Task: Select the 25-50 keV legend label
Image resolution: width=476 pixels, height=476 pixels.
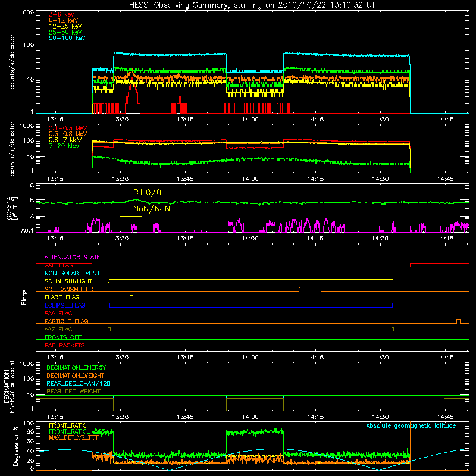Action: [x=65, y=32]
